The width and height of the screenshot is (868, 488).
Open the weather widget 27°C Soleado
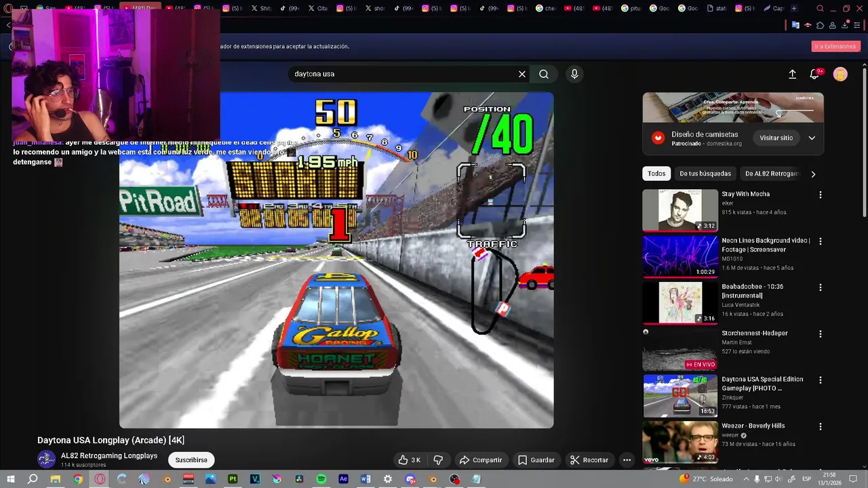click(x=706, y=479)
